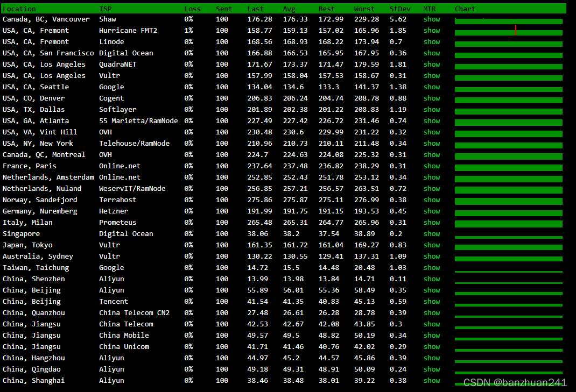Viewport: 576px width, 392px height.
Task: Open show link for Japan Tokyo
Action: pos(432,245)
